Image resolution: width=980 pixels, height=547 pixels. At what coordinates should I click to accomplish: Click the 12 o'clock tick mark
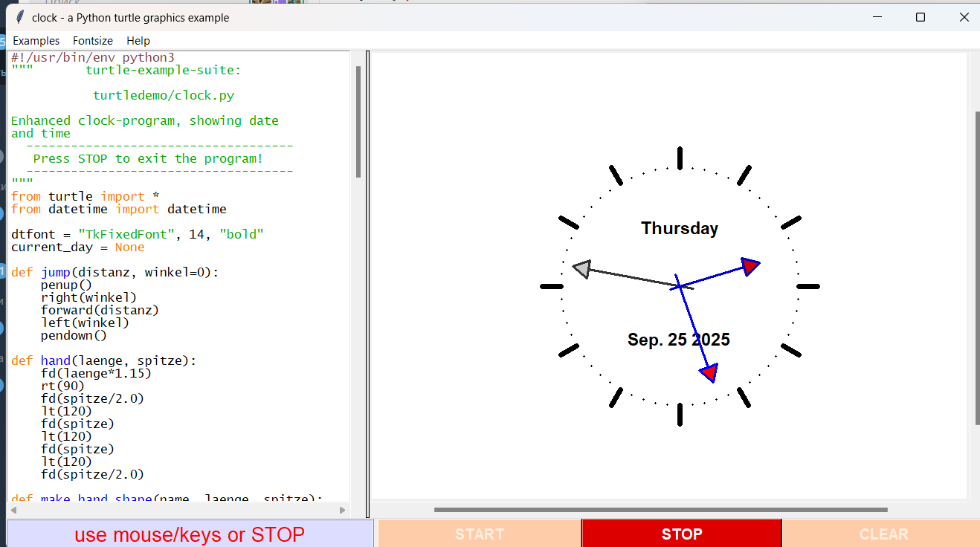click(680, 158)
